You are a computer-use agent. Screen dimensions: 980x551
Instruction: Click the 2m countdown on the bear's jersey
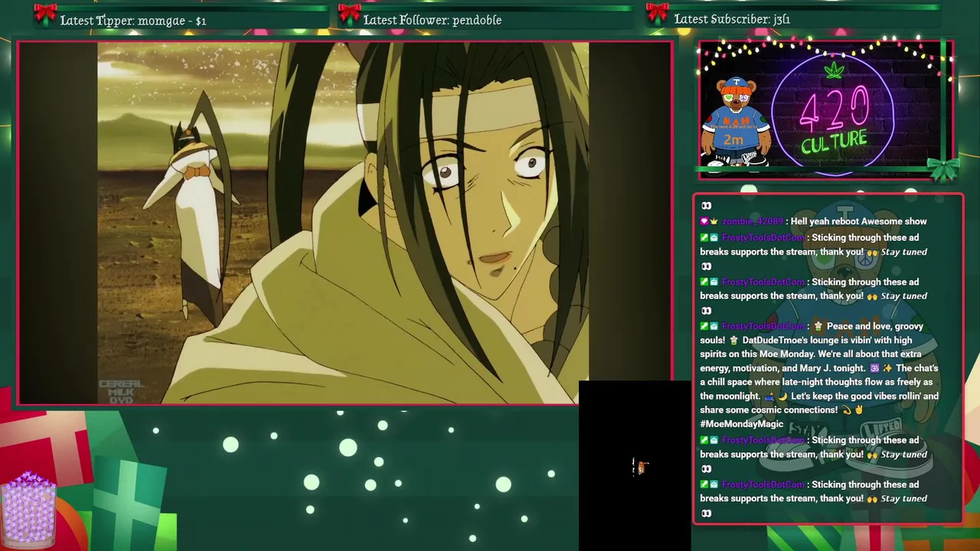point(733,140)
